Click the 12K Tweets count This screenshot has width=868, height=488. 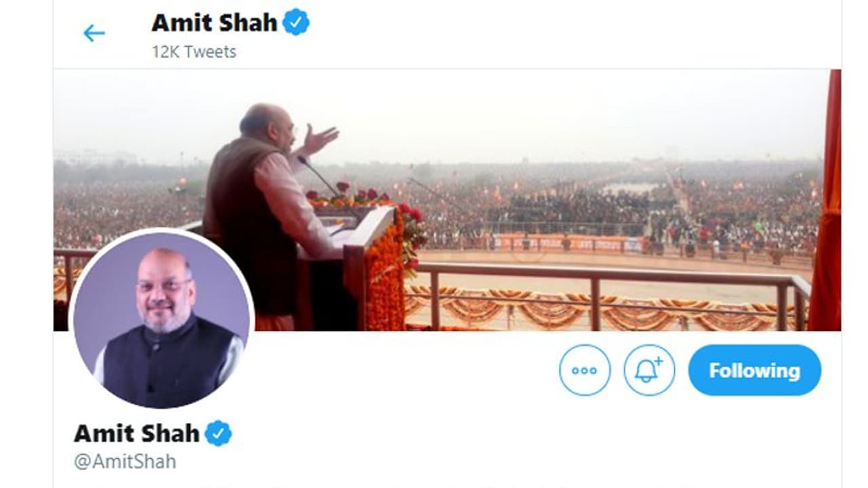tap(194, 52)
